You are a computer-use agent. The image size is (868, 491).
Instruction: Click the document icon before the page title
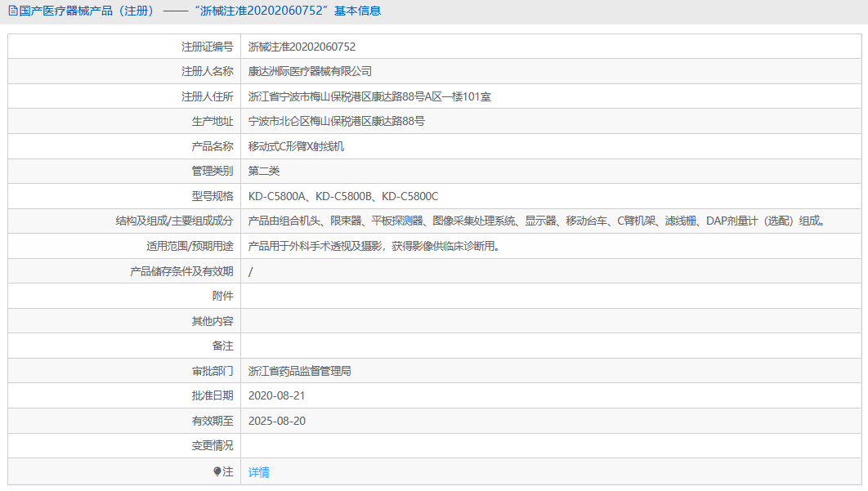(x=11, y=11)
